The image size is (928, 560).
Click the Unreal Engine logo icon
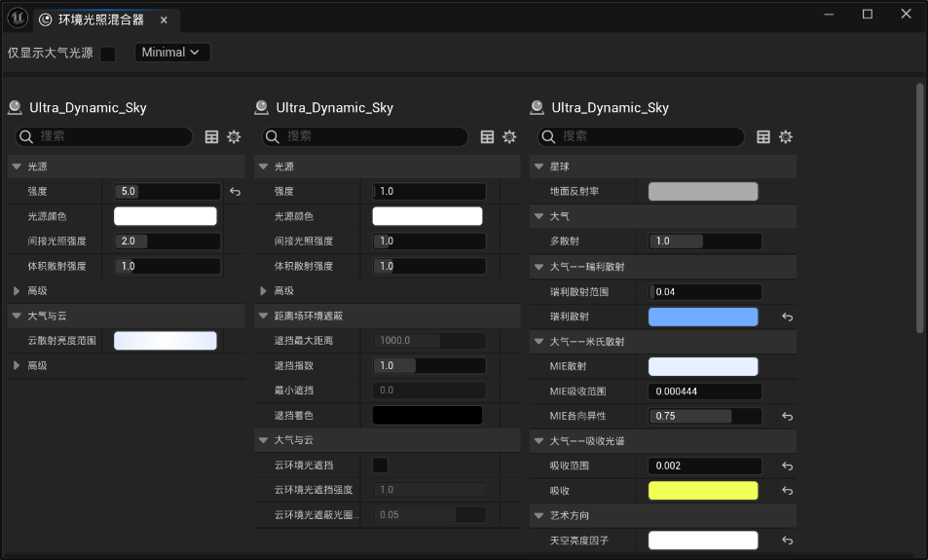coord(18,18)
